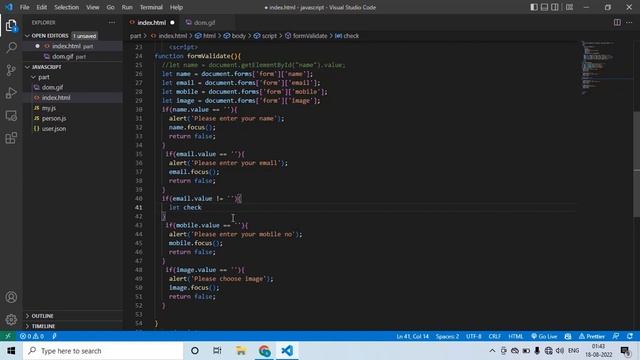Open Google Chrome in taskbar

point(264,351)
